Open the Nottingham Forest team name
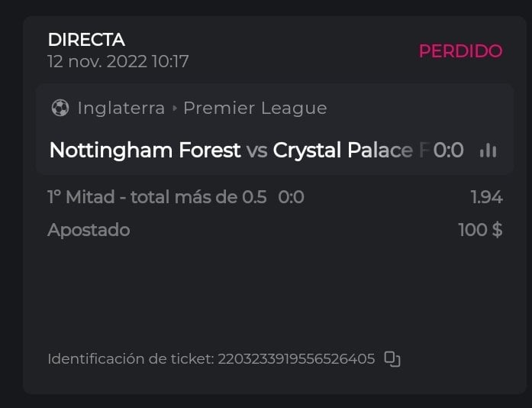The width and height of the screenshot is (532, 408). (x=144, y=151)
